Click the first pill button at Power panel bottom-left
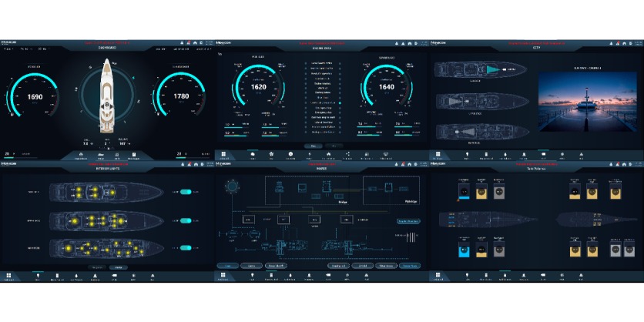This screenshot has width=644, height=322. coord(227,266)
